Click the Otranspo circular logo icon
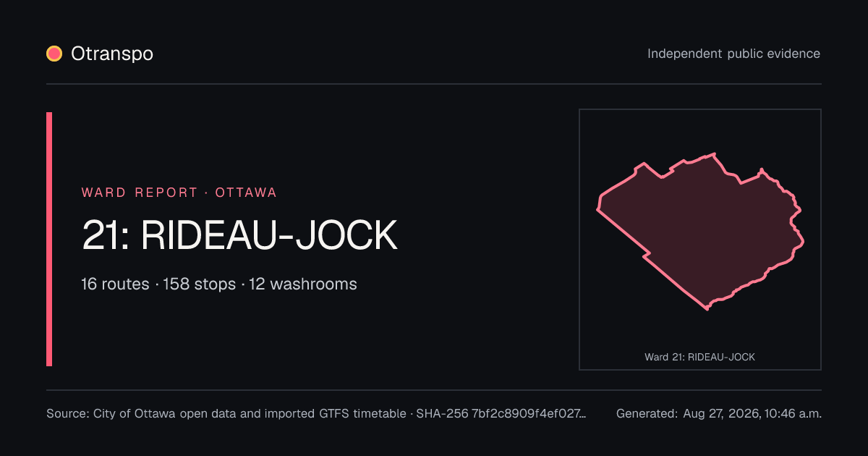The width and height of the screenshot is (868, 456). pos(54,54)
